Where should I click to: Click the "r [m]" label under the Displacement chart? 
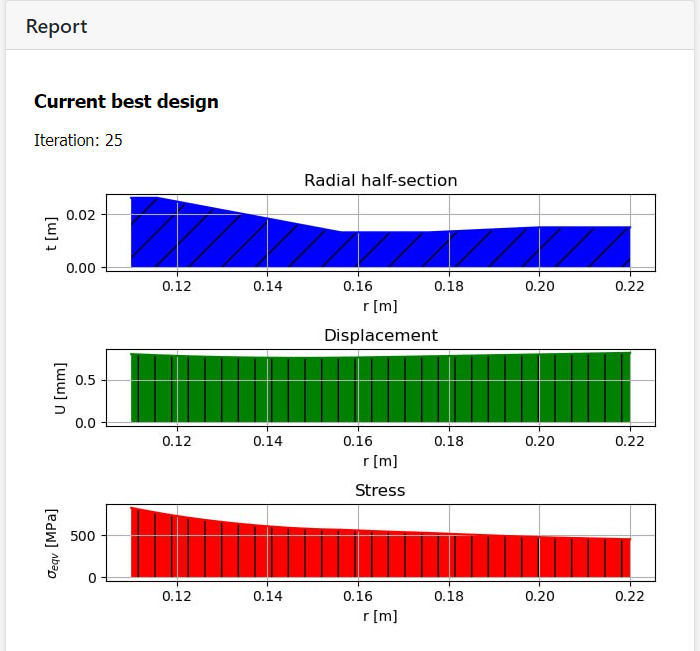tap(380, 461)
